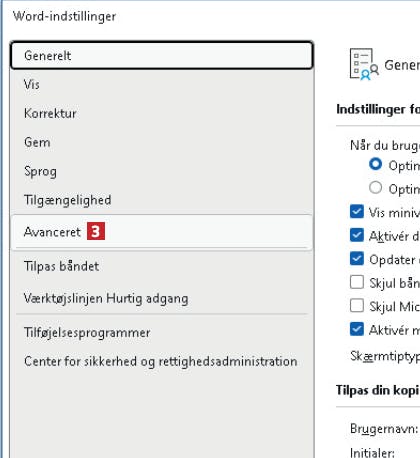Open Tilgængelighed options

coord(162,200)
